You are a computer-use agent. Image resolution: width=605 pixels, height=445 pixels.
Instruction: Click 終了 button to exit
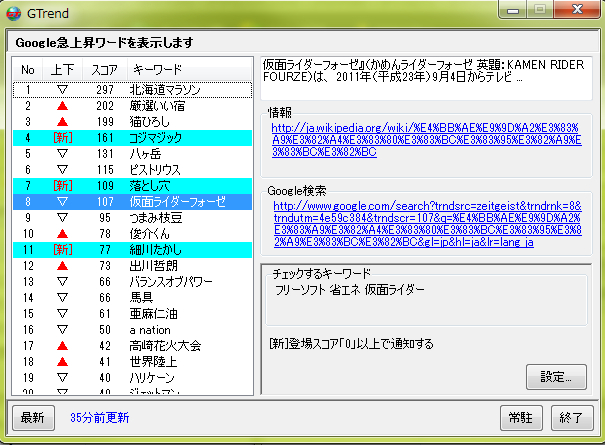572,418
